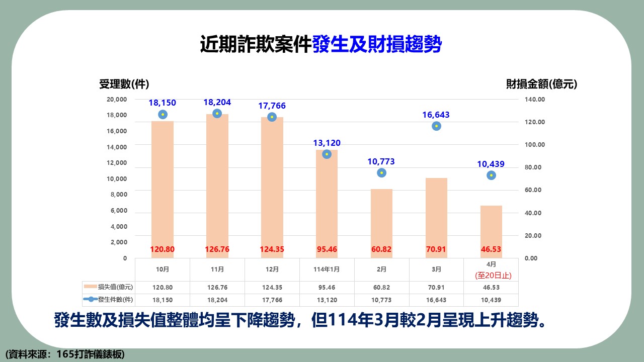Select the 13,120 marker for 114年1月
Screen dimensions: 644x362
[x=327, y=154]
